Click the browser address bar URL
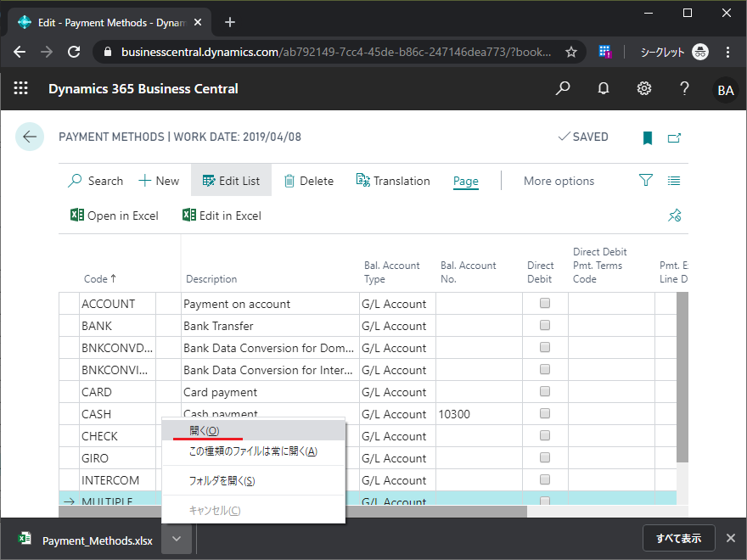 click(x=336, y=52)
